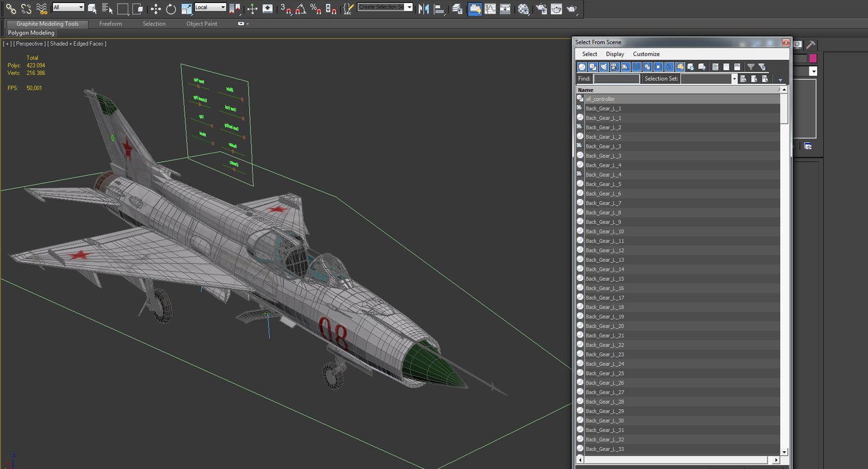The height and width of the screenshot is (469, 868).
Task: Toggle Keyboard Shortcut Override
Action: coord(267,8)
